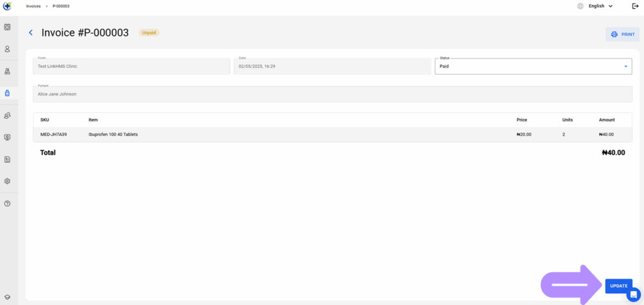Open the settings gear icon in sidebar
Screen dimensions: 644x305
(x=7, y=181)
